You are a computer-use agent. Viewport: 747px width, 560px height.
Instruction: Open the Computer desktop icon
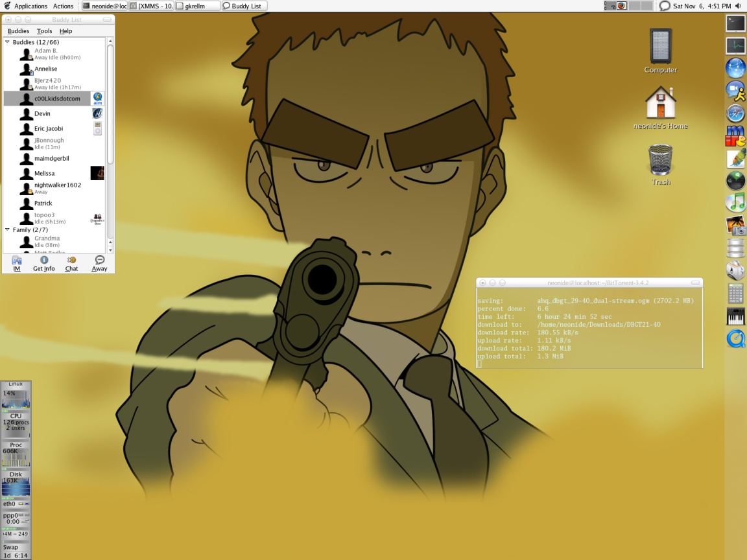pos(660,51)
